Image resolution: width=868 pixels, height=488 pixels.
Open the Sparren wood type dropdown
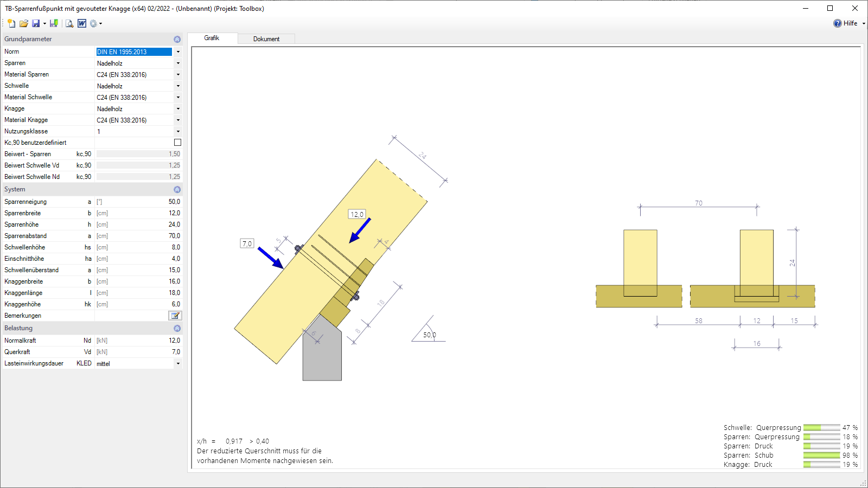click(178, 63)
